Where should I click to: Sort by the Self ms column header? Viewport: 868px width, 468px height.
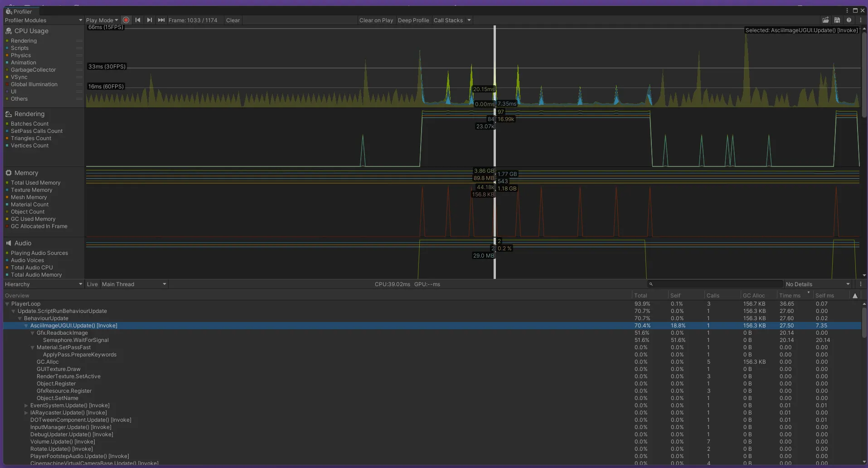[831, 296]
